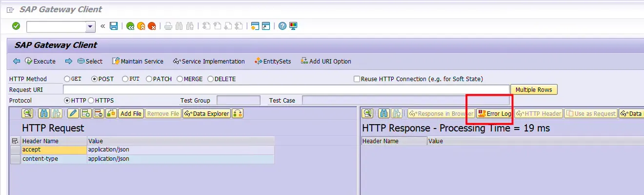Click the blue Help question mark icon

(x=282, y=26)
